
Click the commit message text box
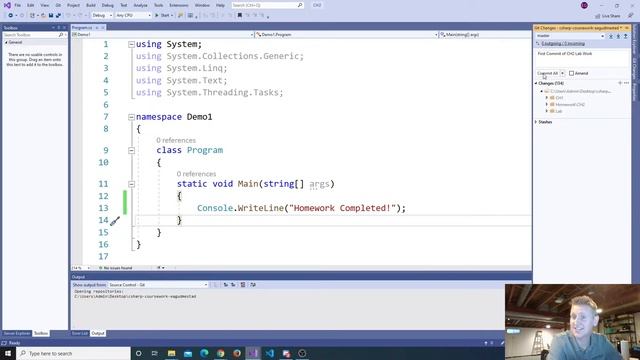click(582, 58)
